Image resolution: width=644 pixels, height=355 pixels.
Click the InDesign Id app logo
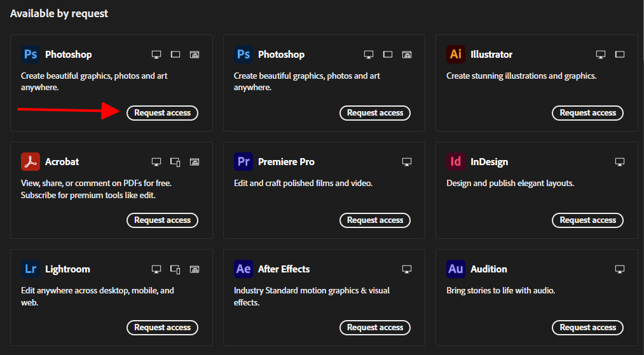point(455,162)
